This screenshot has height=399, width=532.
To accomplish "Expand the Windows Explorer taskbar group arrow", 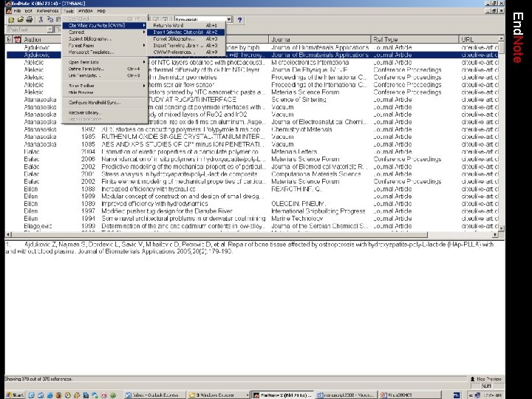I will pyautogui.click(x=247, y=395).
